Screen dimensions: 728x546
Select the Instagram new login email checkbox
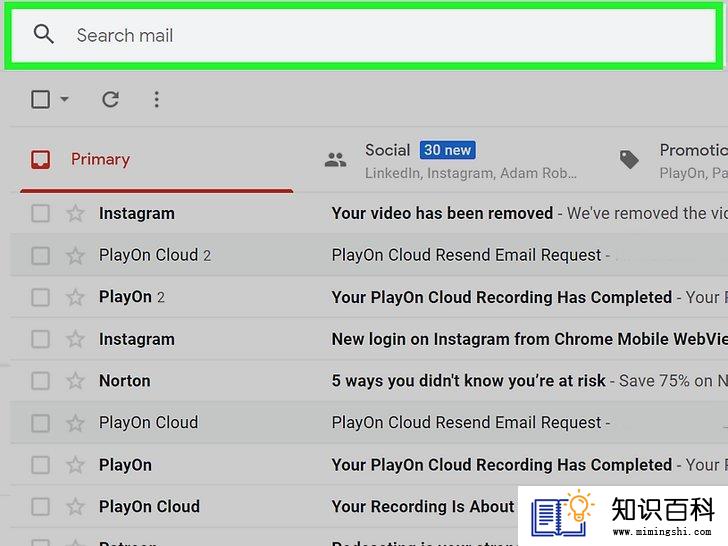point(40,339)
